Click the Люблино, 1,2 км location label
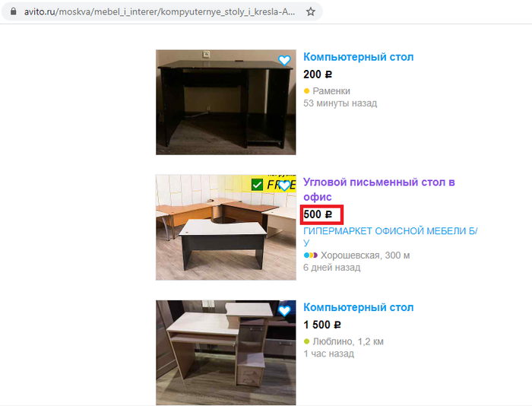This screenshot has width=532, height=406. coord(348,341)
